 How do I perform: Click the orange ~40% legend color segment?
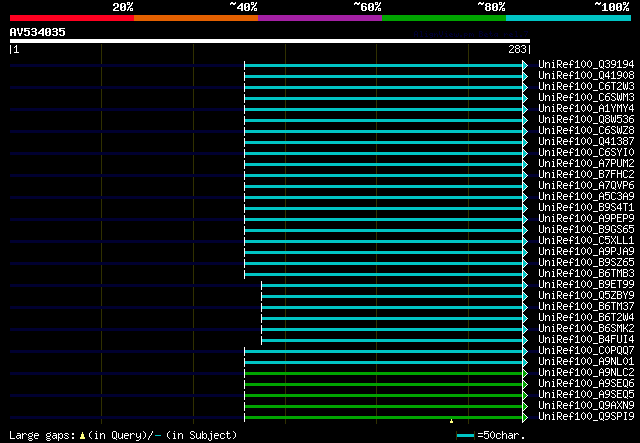pyautogui.click(x=196, y=18)
